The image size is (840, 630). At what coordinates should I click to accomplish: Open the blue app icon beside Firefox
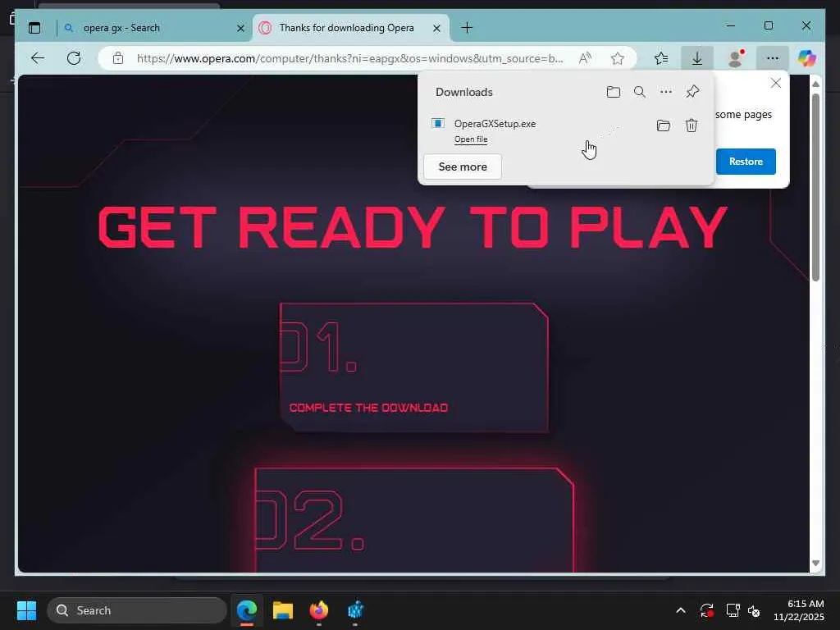click(x=355, y=610)
